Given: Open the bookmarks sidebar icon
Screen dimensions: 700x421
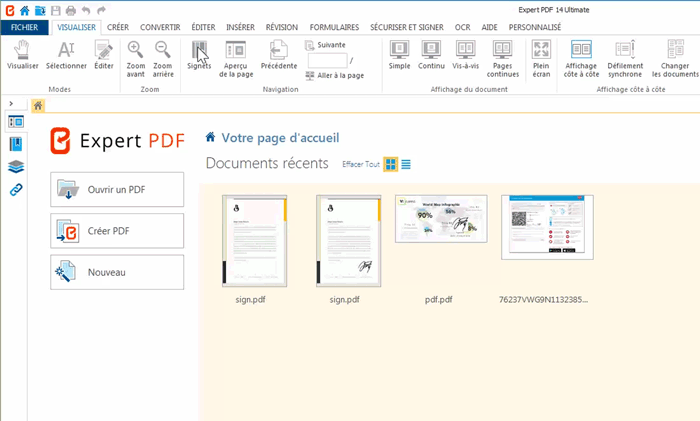Looking at the screenshot, I should 16,144.
